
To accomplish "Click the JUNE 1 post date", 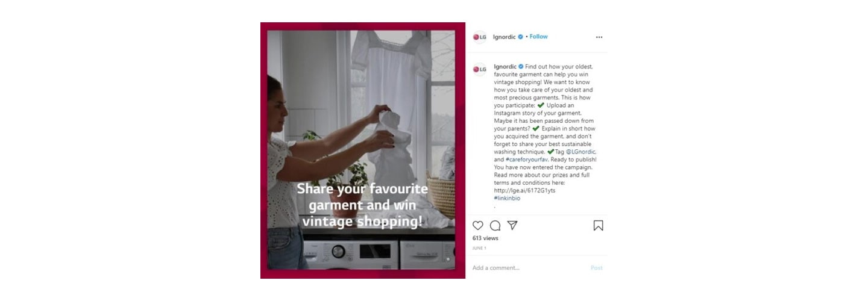I will pyautogui.click(x=479, y=248).
